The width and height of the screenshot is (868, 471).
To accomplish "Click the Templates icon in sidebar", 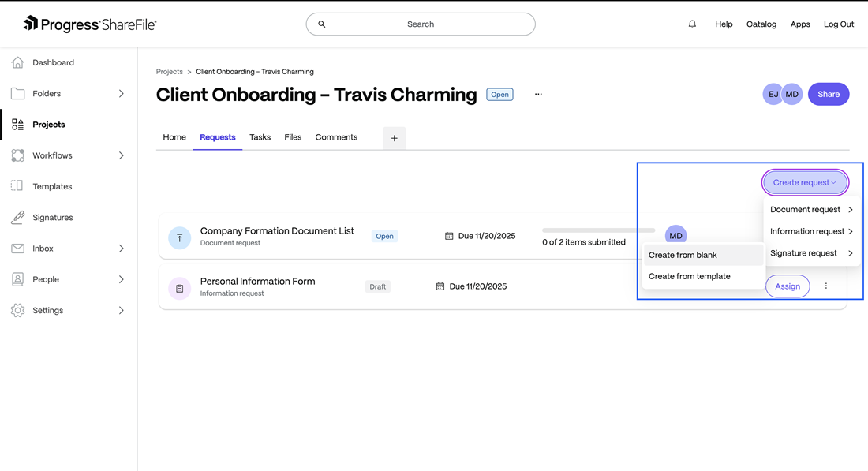I will tap(17, 186).
